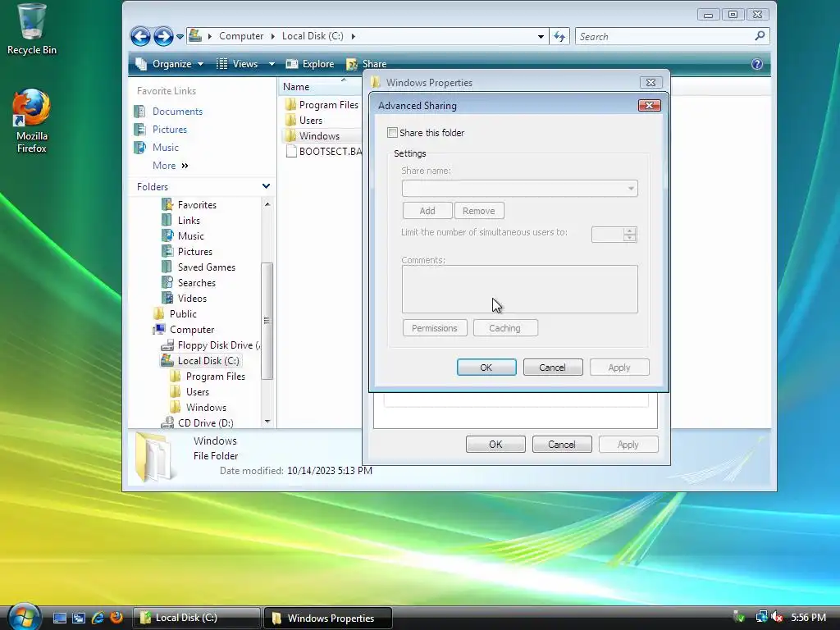Expand More favorite links
840x630 pixels.
coord(171,166)
